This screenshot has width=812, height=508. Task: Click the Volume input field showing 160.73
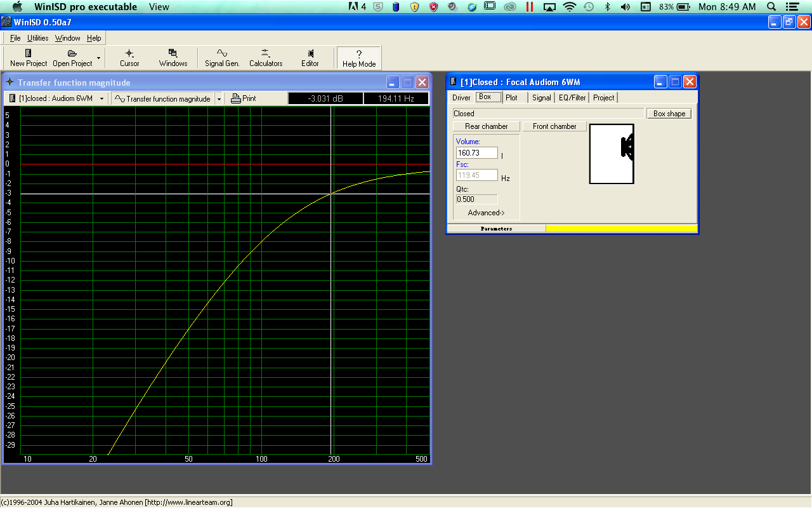click(477, 153)
